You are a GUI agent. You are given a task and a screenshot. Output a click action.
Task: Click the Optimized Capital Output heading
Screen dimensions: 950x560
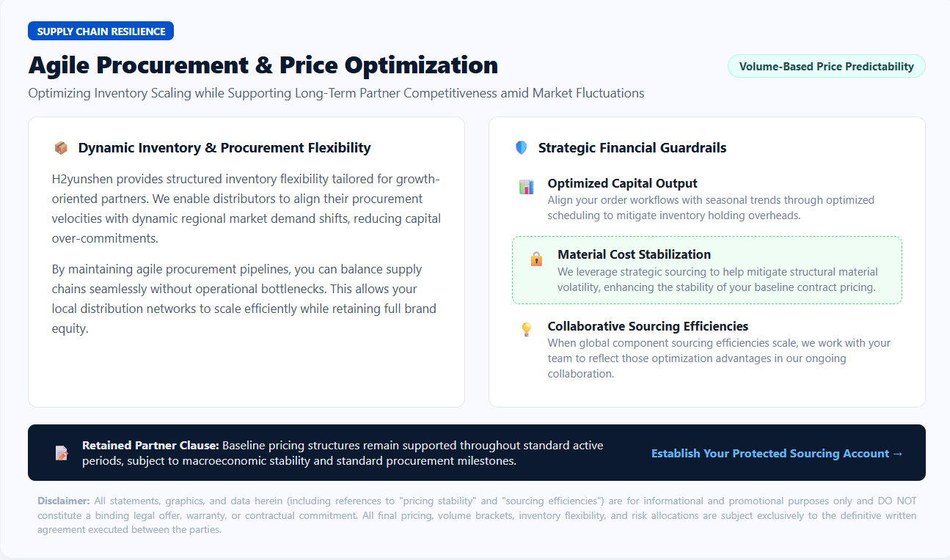[x=622, y=183]
